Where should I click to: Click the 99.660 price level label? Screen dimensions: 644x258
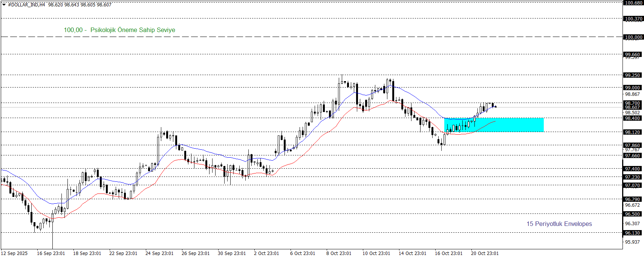632,55
